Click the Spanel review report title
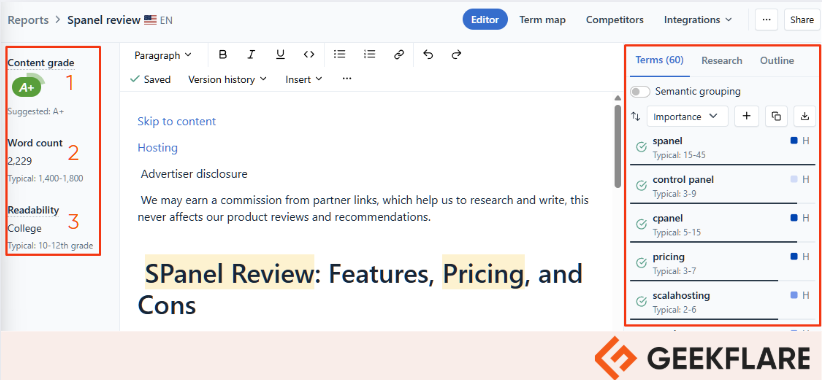The width and height of the screenshot is (822, 380). coord(104,20)
